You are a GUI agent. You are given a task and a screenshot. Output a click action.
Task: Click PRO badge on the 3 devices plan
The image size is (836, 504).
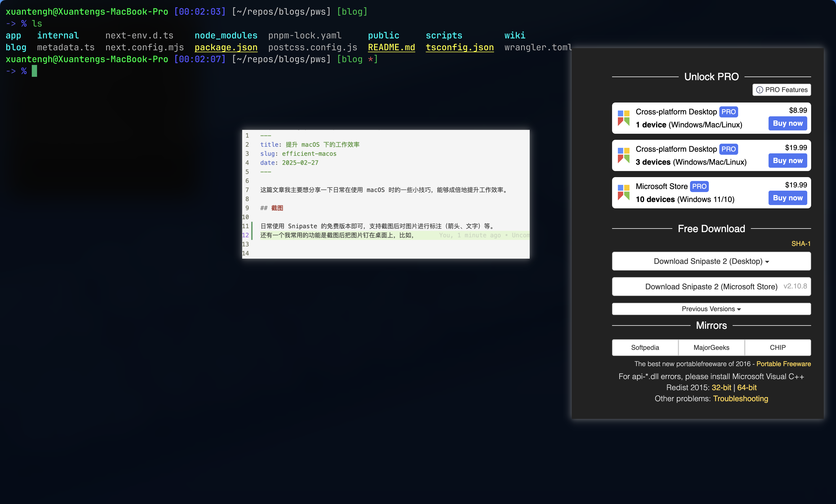coord(728,149)
